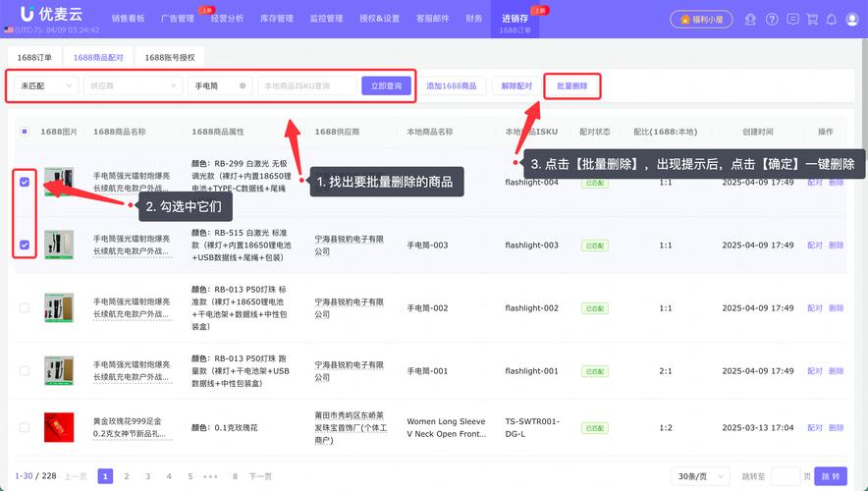The width and height of the screenshot is (868, 491).
Task: Focus the 本地商品ISKU查询 input field
Action: 306,85
